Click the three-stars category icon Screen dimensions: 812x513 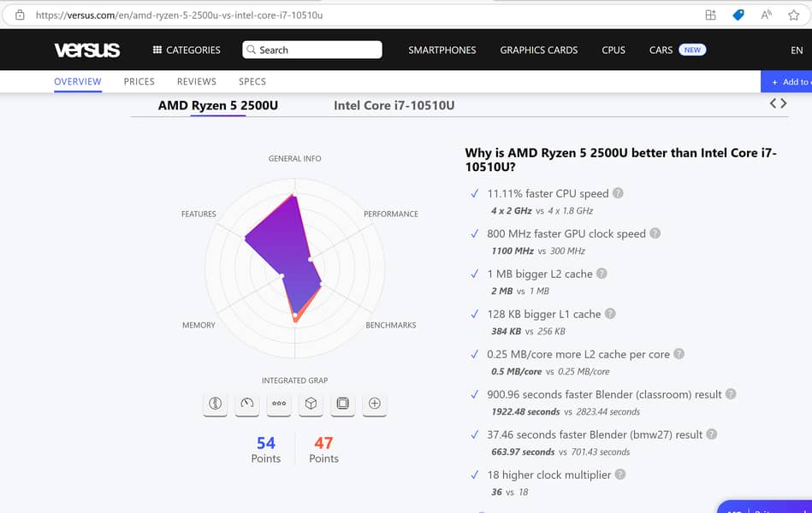(x=279, y=404)
